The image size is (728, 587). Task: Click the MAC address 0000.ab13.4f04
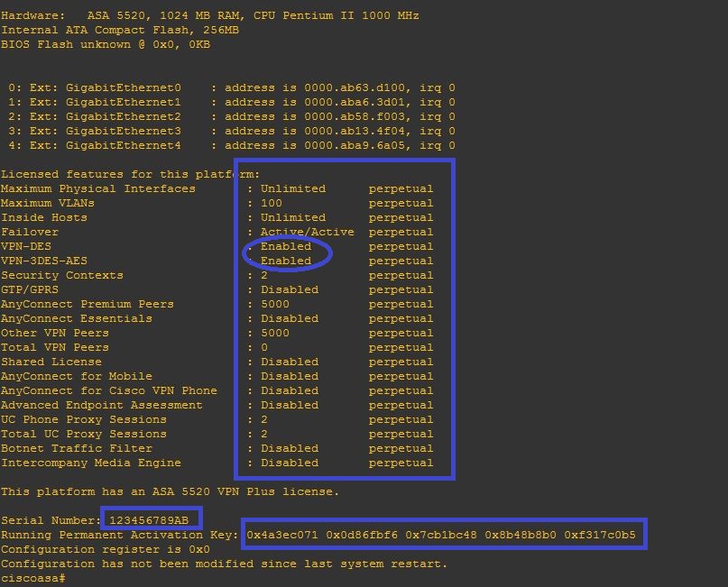pos(355,131)
